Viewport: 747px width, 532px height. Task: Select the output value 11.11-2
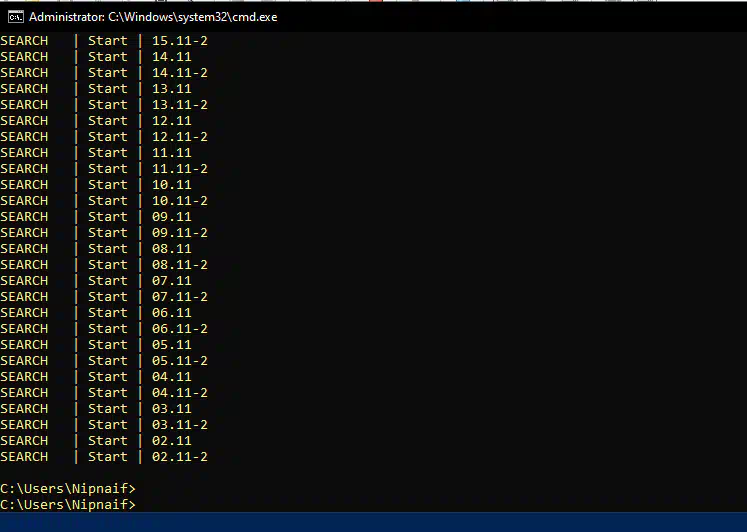tap(180, 169)
